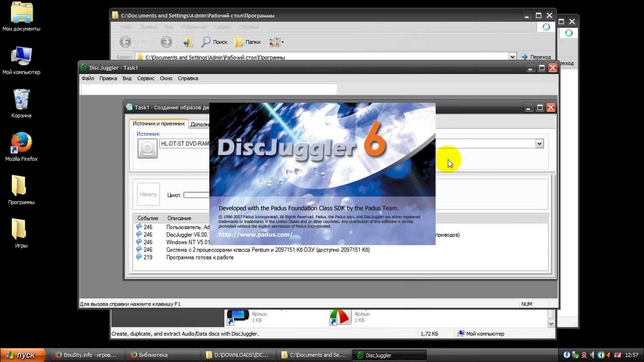Click the blue round tray icon
Image resolution: width=644 pixels, height=362 pixels.
(567, 355)
